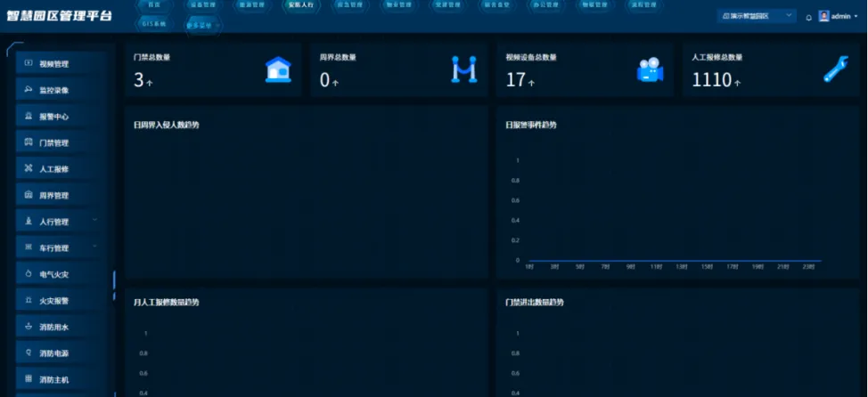This screenshot has height=397, width=868.
Task: Open the GIS系统 tab
Action: pos(154,24)
